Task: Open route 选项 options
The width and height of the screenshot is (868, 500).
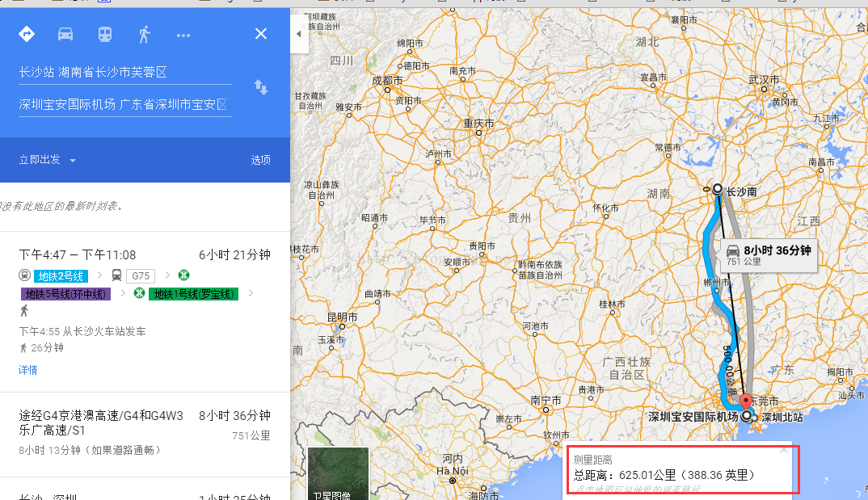Action: tap(261, 160)
